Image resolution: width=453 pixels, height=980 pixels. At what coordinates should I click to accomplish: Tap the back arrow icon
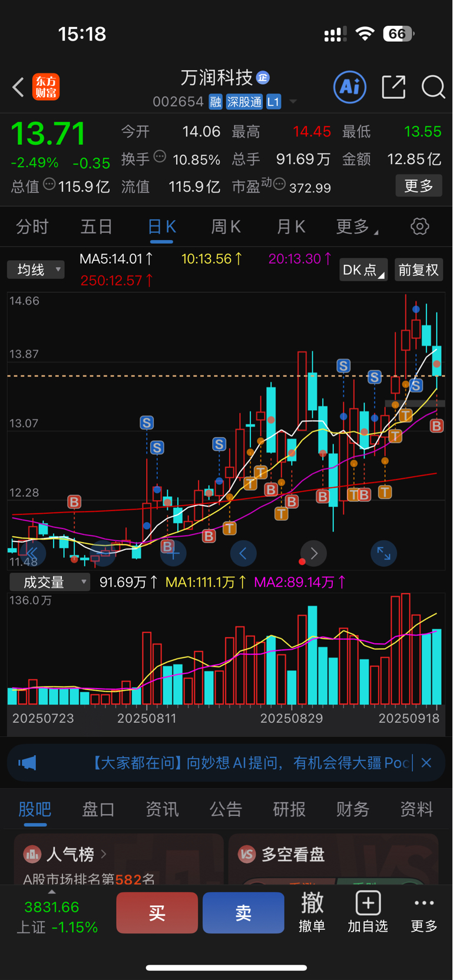18,87
